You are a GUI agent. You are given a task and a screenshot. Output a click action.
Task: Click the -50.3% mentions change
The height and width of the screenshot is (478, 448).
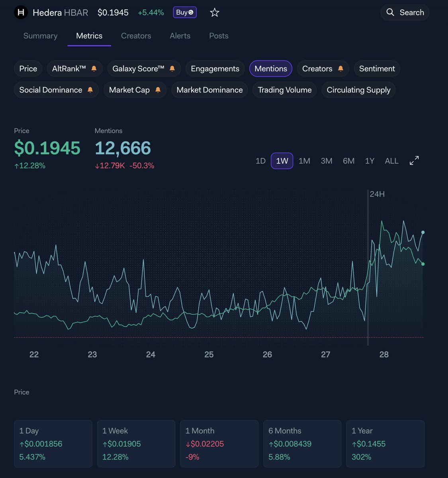142,166
